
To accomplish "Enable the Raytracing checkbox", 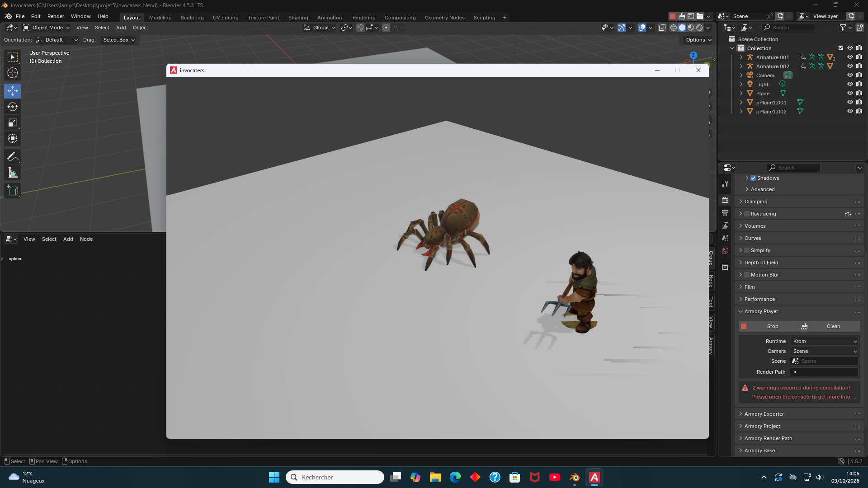I will click(747, 214).
